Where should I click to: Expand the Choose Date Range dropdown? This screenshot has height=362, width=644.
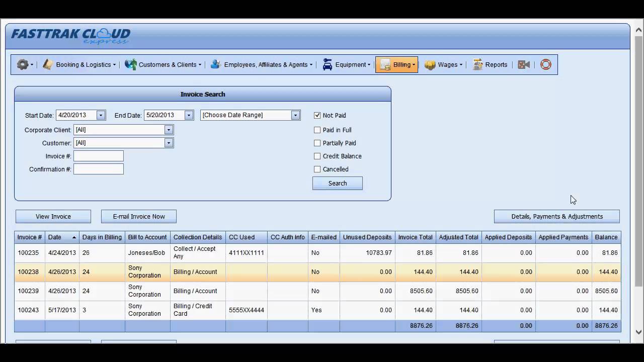click(x=295, y=115)
